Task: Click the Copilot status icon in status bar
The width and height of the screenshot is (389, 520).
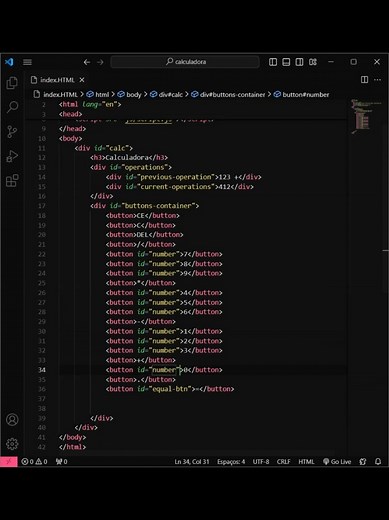Action: (363, 462)
